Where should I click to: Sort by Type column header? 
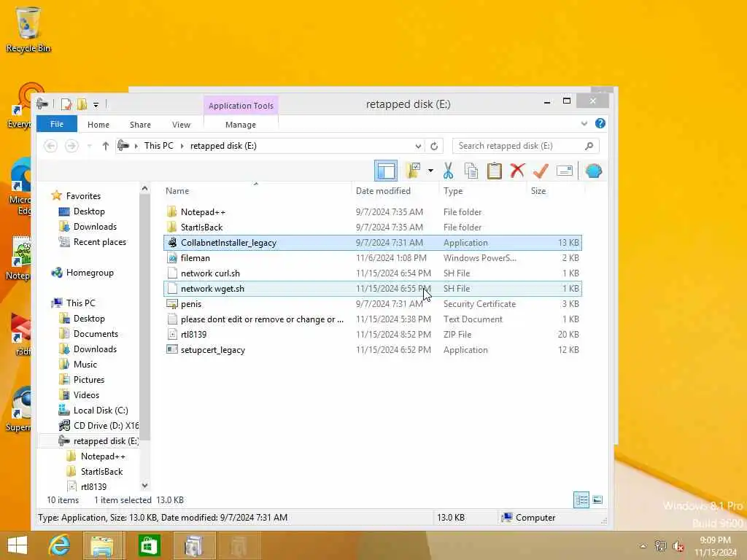pos(452,191)
